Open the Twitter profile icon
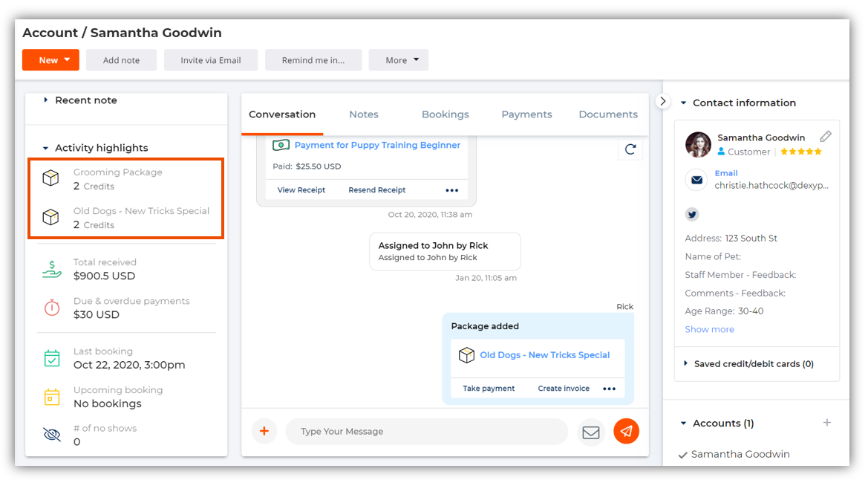The height and width of the screenshot is (480, 868). click(x=692, y=214)
